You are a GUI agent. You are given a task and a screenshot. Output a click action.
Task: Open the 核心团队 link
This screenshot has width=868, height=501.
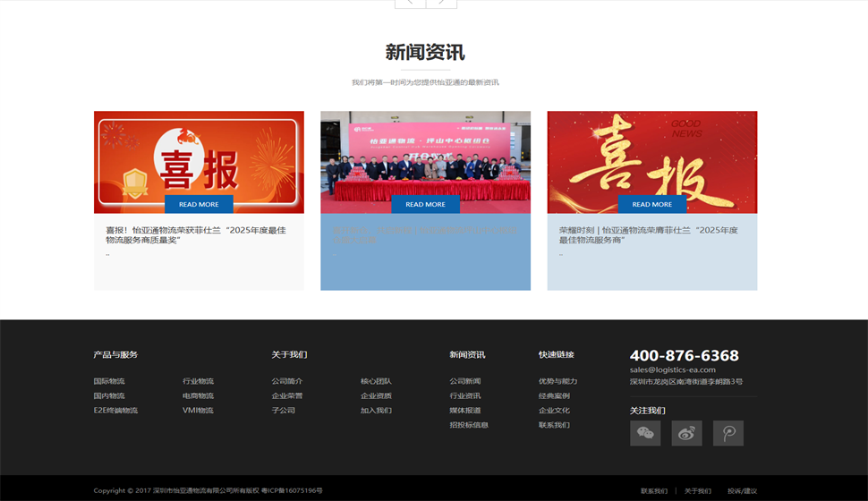point(376,381)
